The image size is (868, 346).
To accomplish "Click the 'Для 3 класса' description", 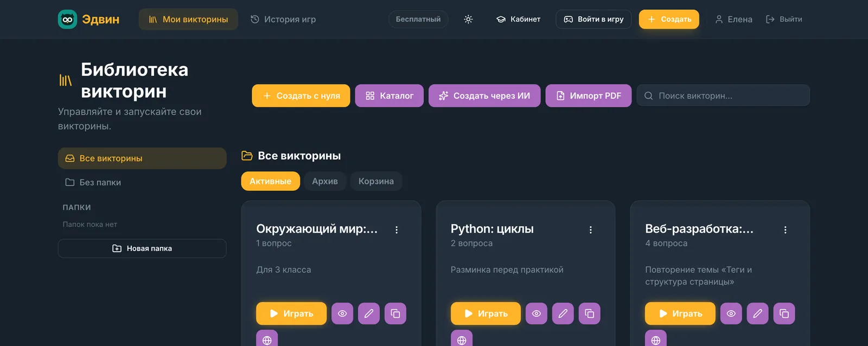I will point(284,270).
